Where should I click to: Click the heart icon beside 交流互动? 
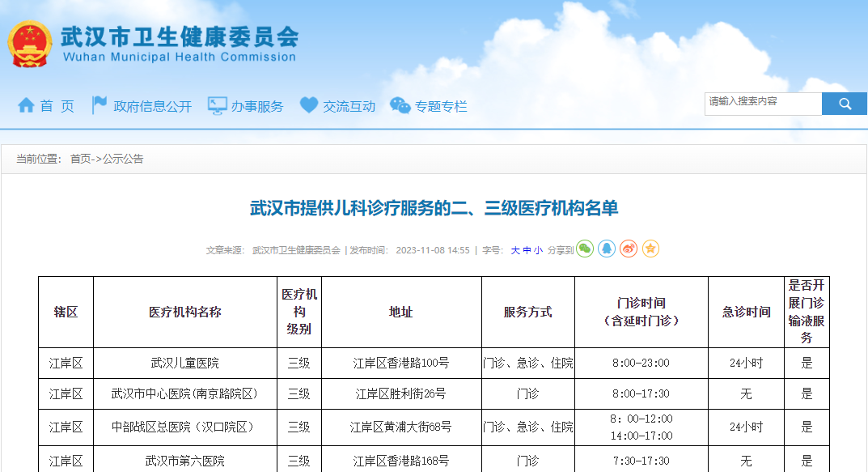tap(309, 104)
